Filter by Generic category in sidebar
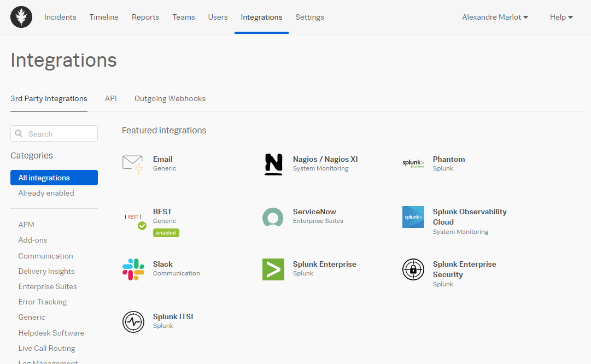 click(x=32, y=318)
